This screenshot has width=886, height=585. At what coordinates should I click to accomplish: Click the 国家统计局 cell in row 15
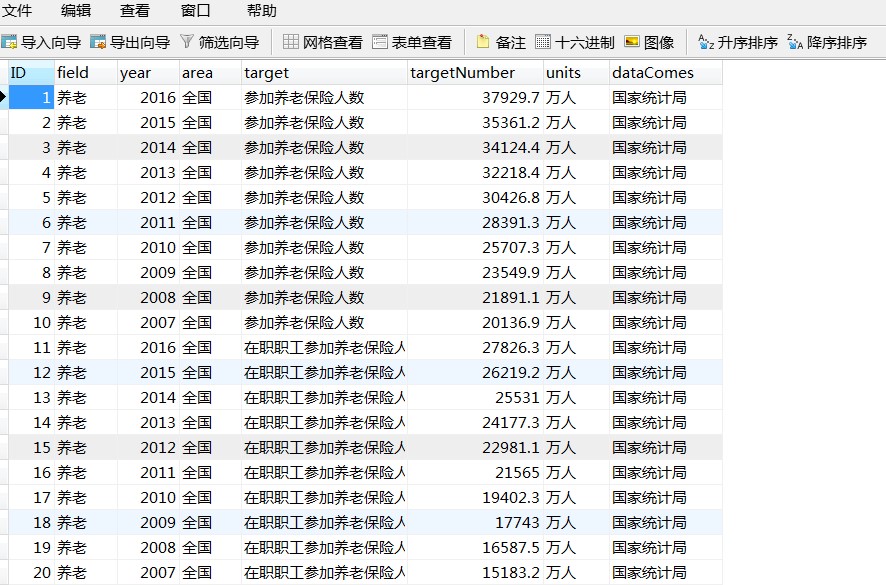click(666, 447)
